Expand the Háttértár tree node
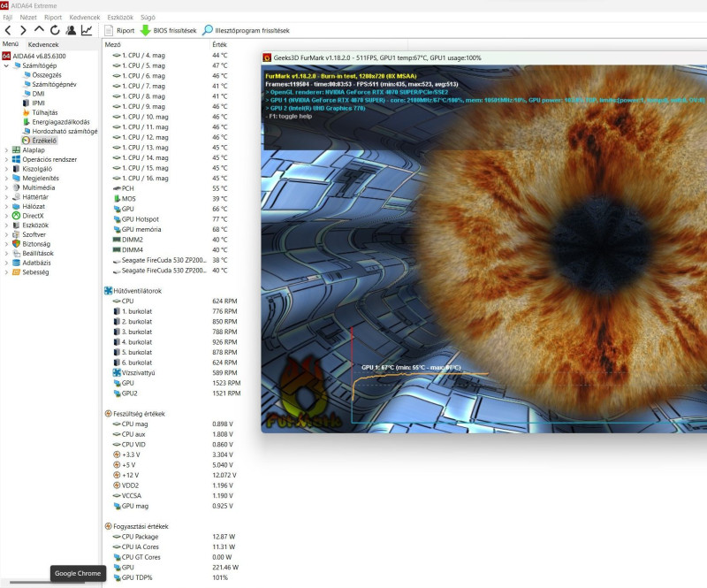 [6, 197]
